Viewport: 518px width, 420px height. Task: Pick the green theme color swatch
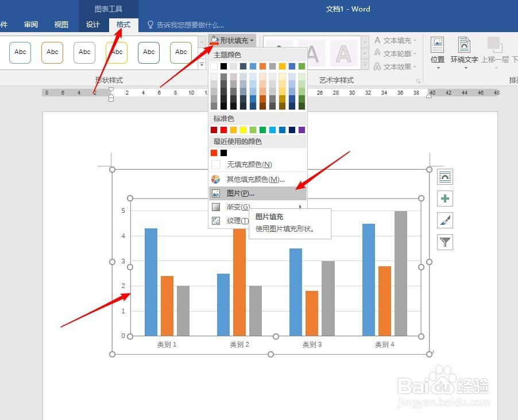click(x=301, y=67)
